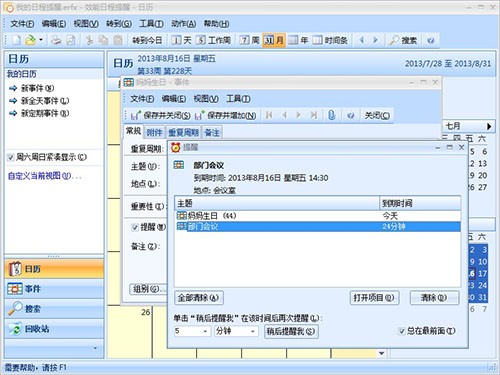Open the Recycle Bin in sidebar

coord(54,329)
